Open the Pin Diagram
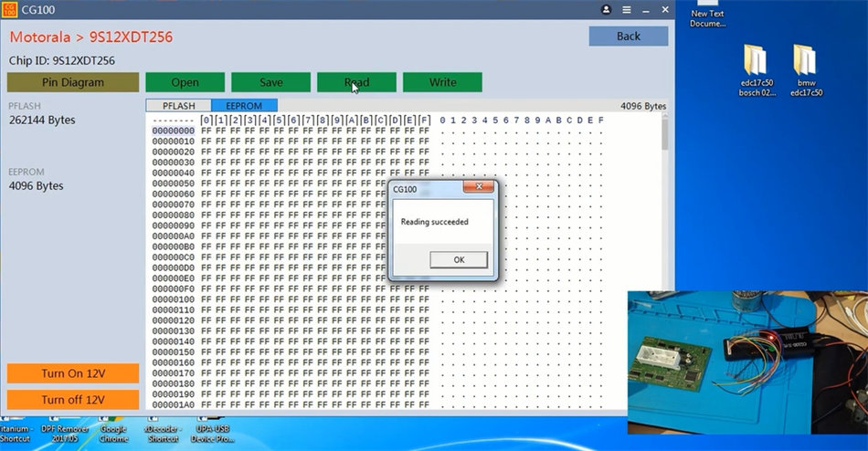This screenshot has height=451, width=868. 73,82
